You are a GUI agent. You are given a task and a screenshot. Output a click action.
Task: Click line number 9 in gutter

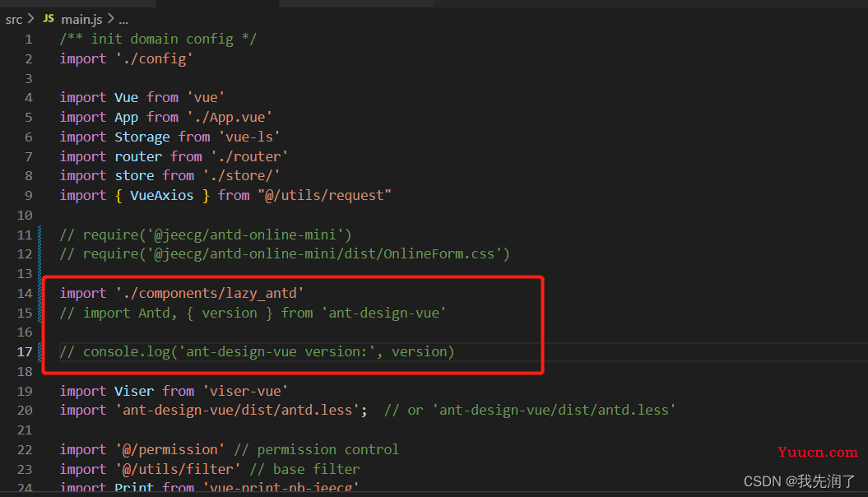[28, 195]
